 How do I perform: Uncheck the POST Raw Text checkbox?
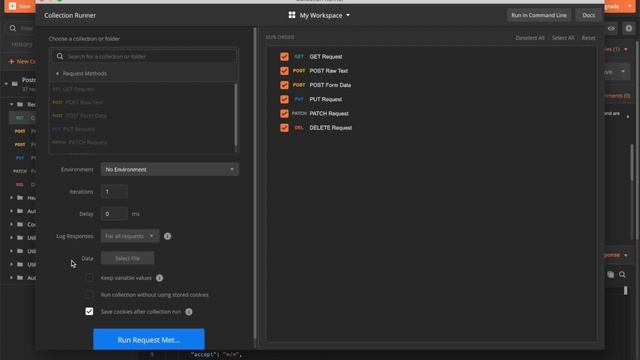click(x=284, y=71)
